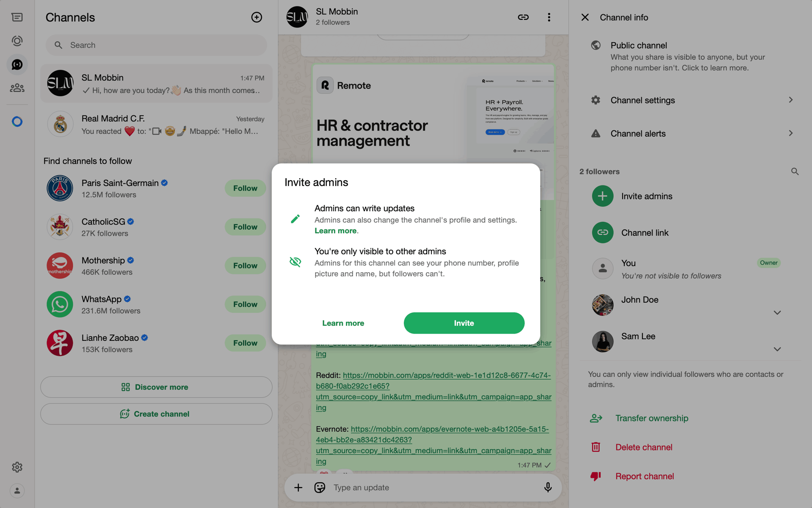This screenshot has height=508, width=812.
Task: Open profile avatar icon at sidebar bottom
Action: [17, 491]
